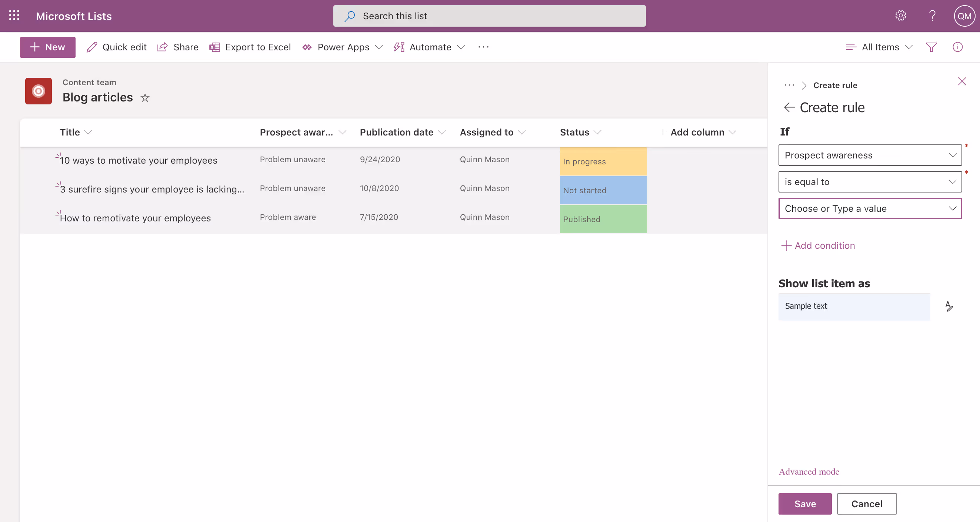This screenshot has height=522, width=980.
Task: Open the Automate menu
Action: pos(430,47)
